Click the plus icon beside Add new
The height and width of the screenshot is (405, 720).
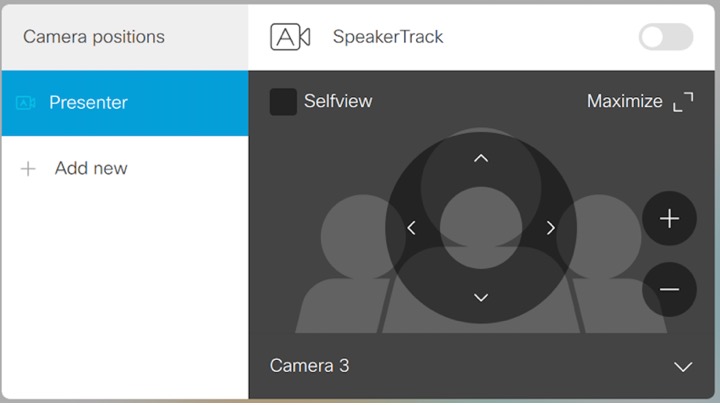(x=28, y=169)
